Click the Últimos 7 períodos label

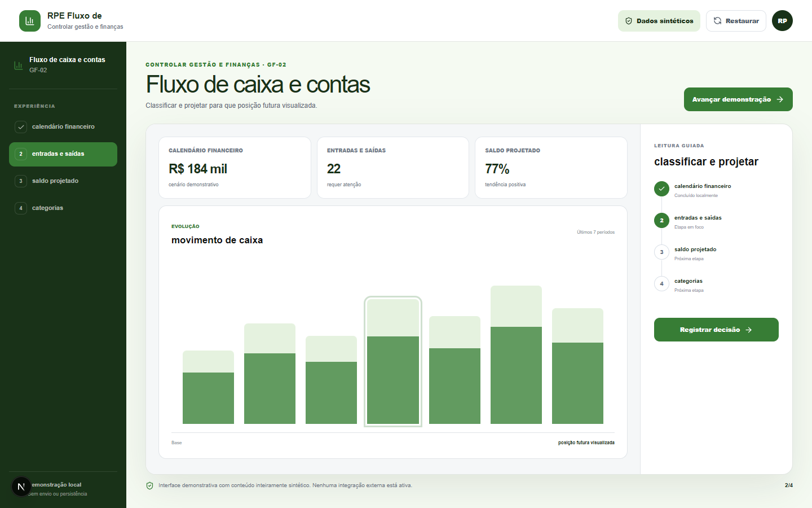point(595,232)
